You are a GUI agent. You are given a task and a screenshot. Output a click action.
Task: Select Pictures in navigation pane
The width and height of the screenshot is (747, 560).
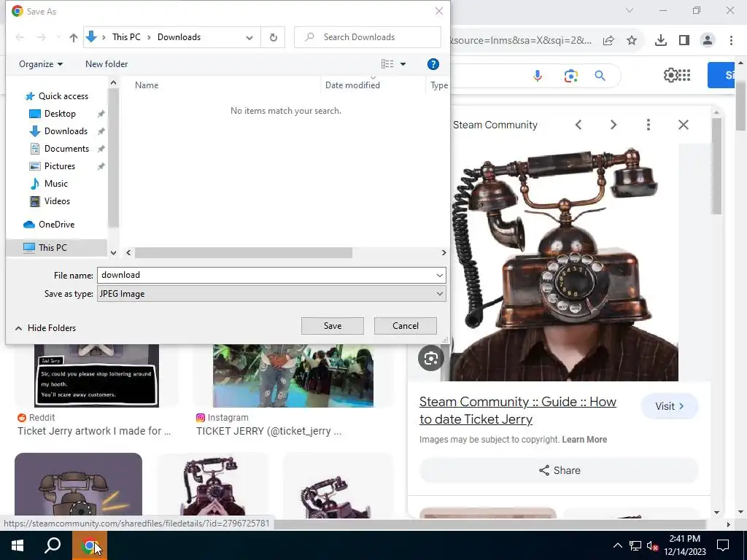(x=60, y=166)
